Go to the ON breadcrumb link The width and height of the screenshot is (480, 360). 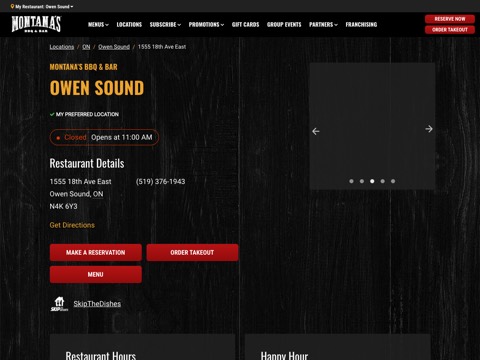tap(86, 47)
